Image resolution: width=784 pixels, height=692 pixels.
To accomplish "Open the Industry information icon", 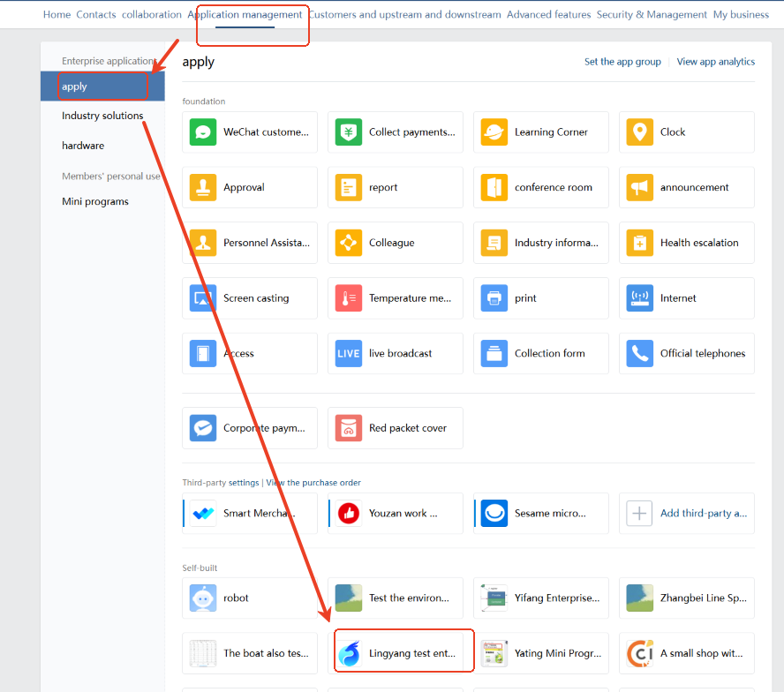I will coord(494,243).
